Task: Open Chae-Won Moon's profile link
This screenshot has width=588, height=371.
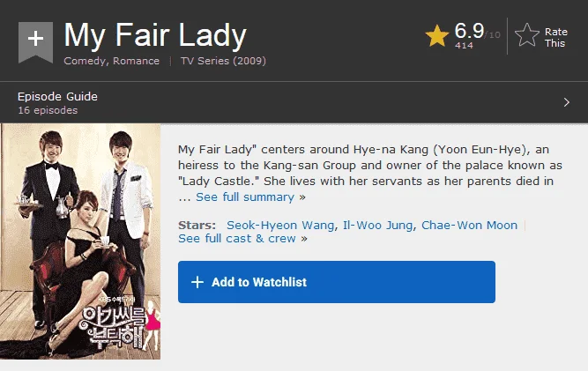Action: pyautogui.click(x=469, y=225)
